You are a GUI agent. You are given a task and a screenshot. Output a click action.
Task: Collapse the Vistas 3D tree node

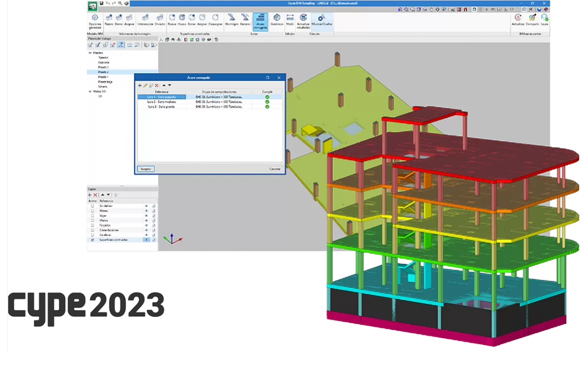[90, 91]
